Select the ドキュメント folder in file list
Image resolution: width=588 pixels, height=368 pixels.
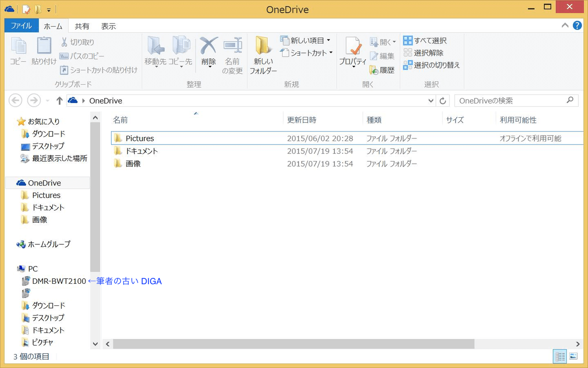pos(347,151)
